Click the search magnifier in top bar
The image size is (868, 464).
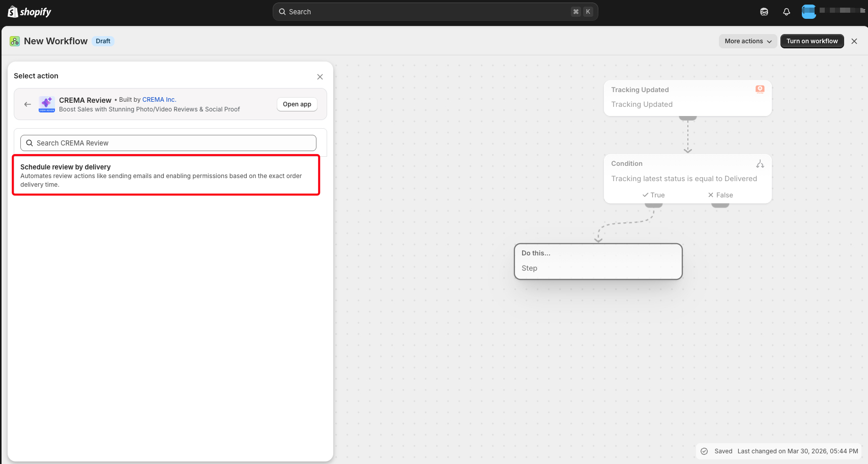[282, 12]
